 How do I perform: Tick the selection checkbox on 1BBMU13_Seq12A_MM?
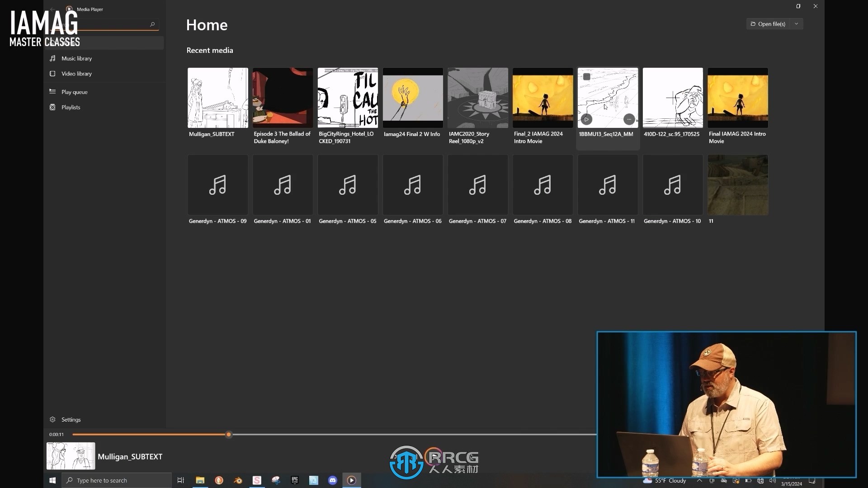[587, 77]
